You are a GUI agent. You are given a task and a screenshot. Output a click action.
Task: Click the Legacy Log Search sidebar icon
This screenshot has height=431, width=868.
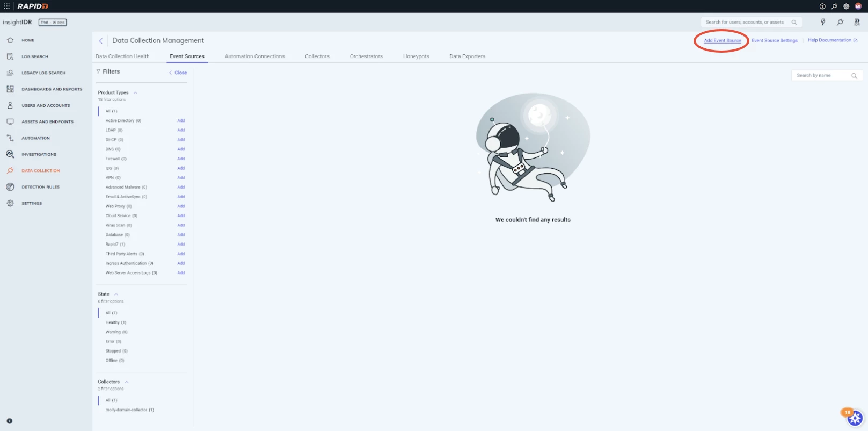10,73
